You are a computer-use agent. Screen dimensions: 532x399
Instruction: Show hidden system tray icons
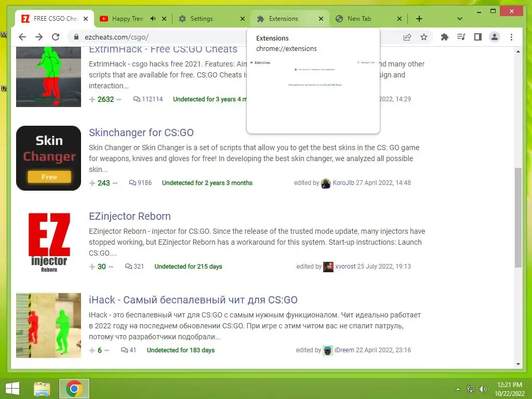click(x=458, y=389)
